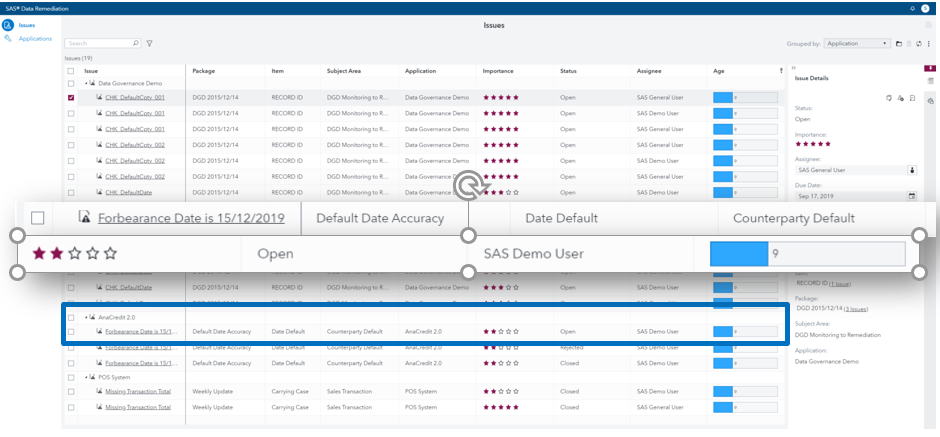Check the Open Forbearance Date row checkbox
Image resolution: width=940 pixels, height=437 pixels.
(x=71, y=331)
